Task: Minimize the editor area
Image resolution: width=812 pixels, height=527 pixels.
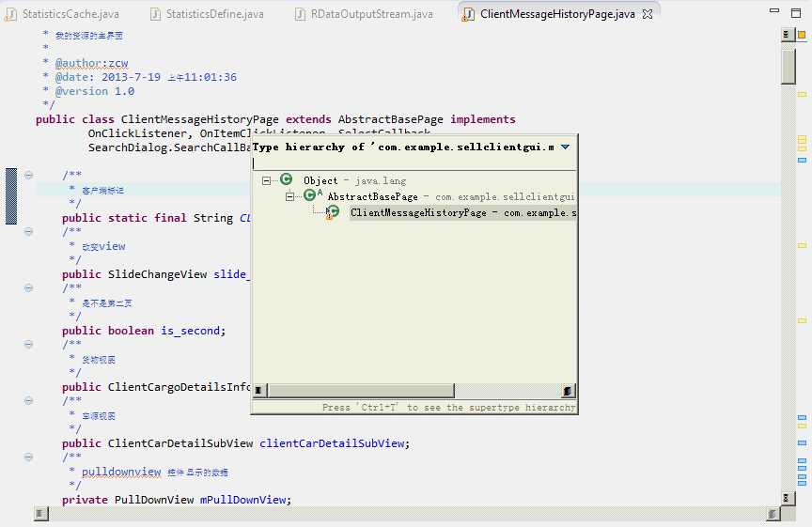Action: click(774, 11)
